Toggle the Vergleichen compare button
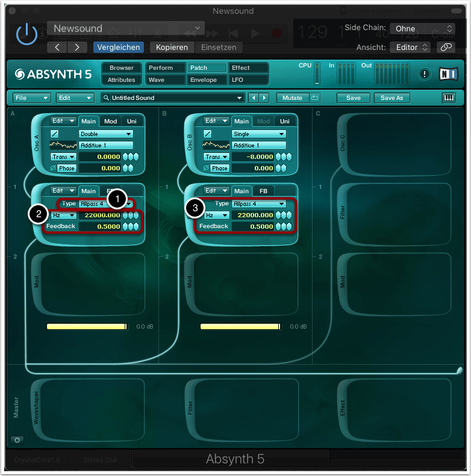 click(x=119, y=48)
